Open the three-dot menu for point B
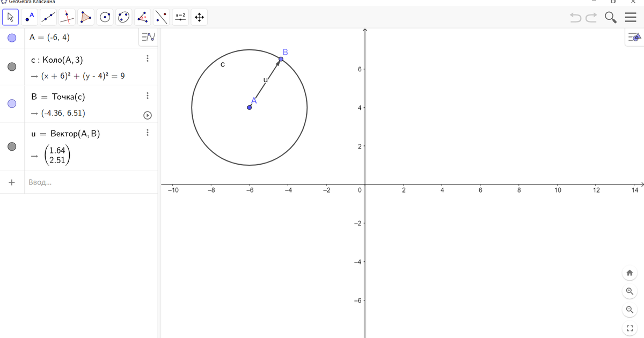The width and height of the screenshot is (644, 338). 147,95
